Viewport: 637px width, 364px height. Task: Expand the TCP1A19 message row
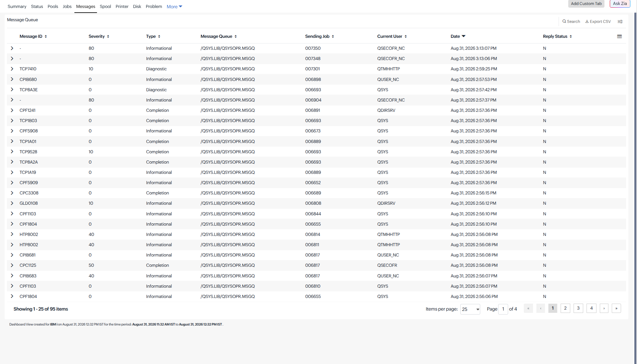point(12,173)
